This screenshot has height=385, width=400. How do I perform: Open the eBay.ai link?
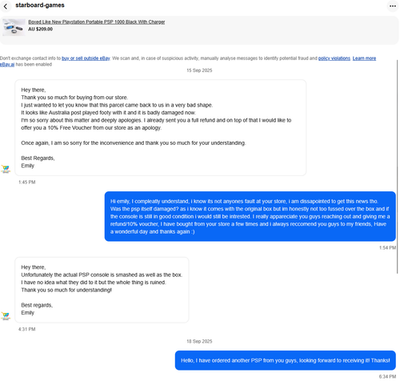point(7,64)
